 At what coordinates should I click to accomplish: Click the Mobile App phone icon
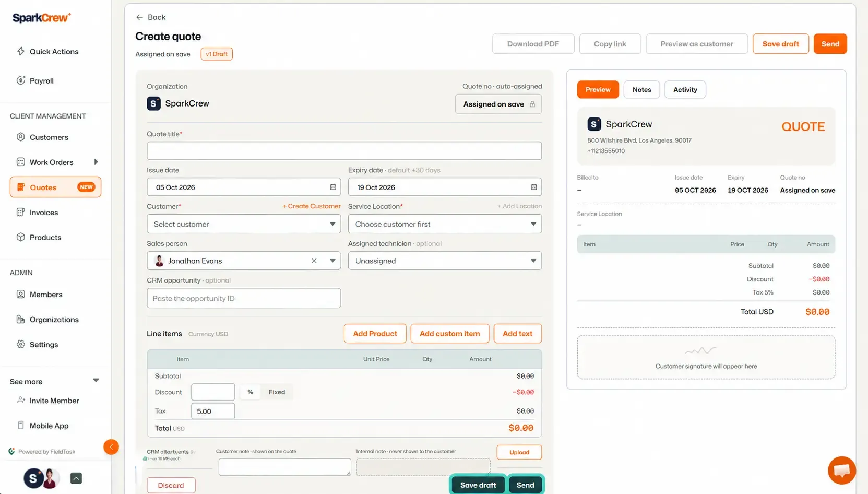tap(21, 425)
